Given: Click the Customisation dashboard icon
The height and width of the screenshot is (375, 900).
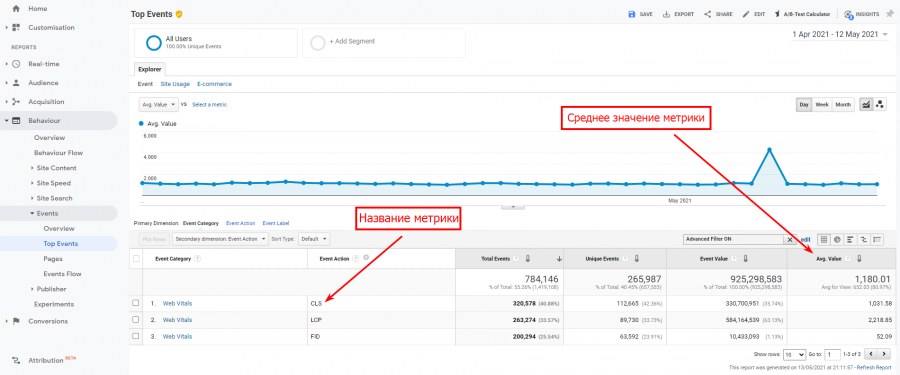Looking at the screenshot, I should pos(15,27).
